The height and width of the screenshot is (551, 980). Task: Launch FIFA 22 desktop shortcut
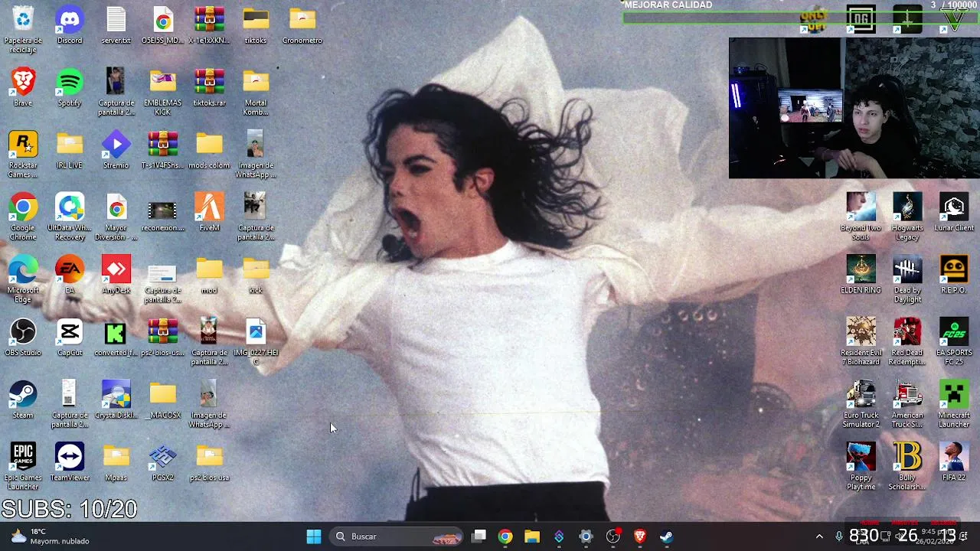[954, 462]
